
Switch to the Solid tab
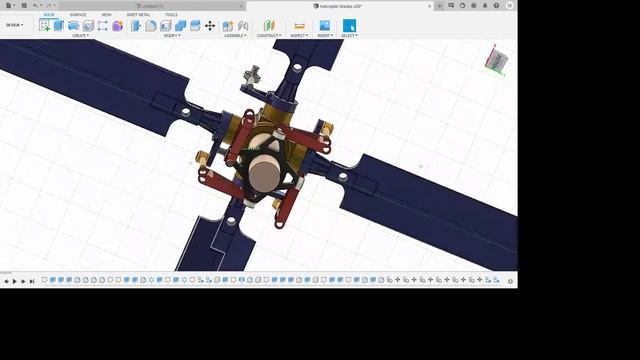49,15
